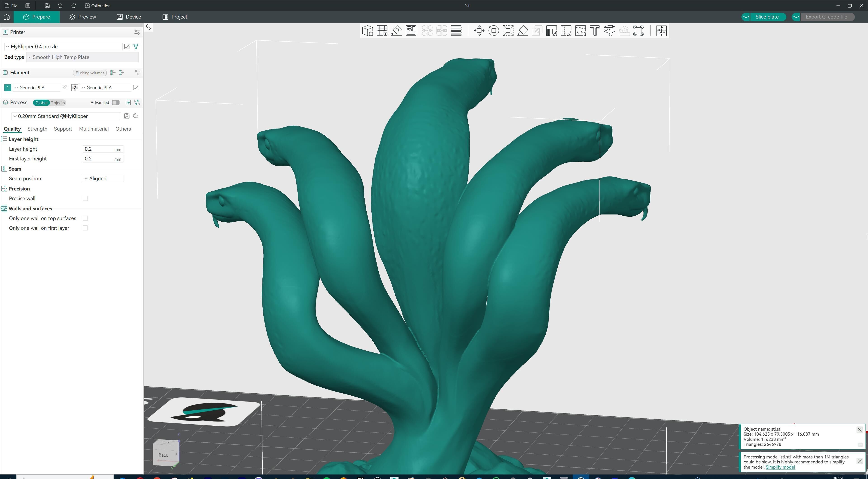Enable Only one wall on first layer
This screenshot has height=479, width=868.
click(x=85, y=228)
